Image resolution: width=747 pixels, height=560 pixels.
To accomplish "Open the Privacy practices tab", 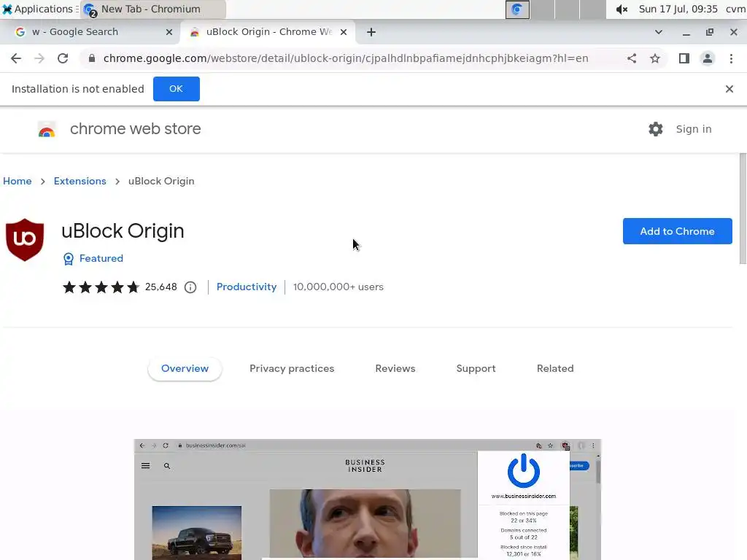I will click(292, 368).
